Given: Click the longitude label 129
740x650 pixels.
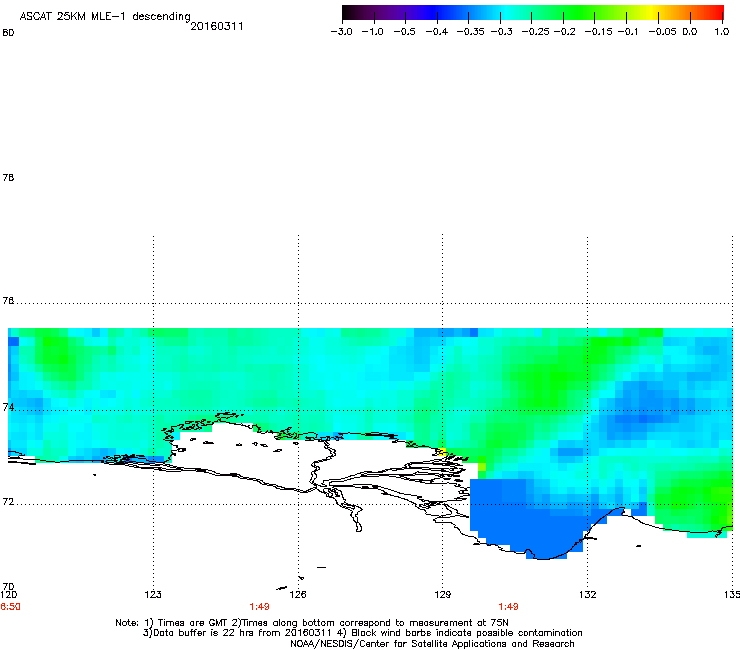Looking at the screenshot, I should tap(443, 595).
